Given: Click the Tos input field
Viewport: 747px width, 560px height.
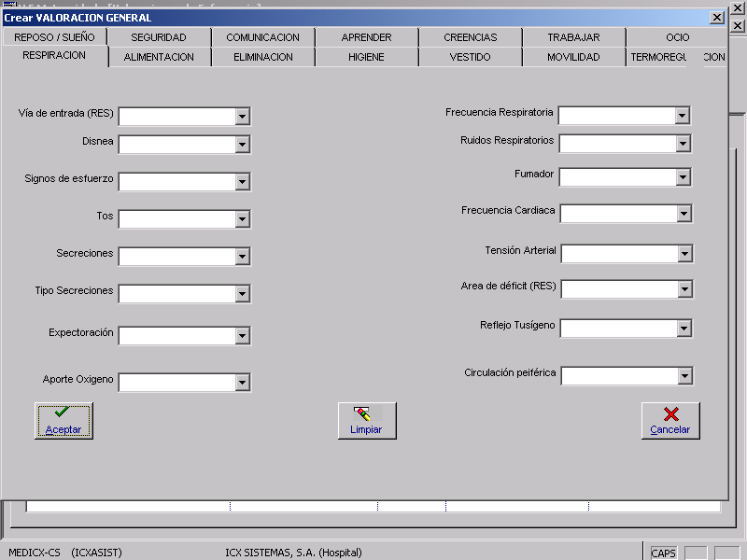Looking at the screenshot, I should pos(176,219).
